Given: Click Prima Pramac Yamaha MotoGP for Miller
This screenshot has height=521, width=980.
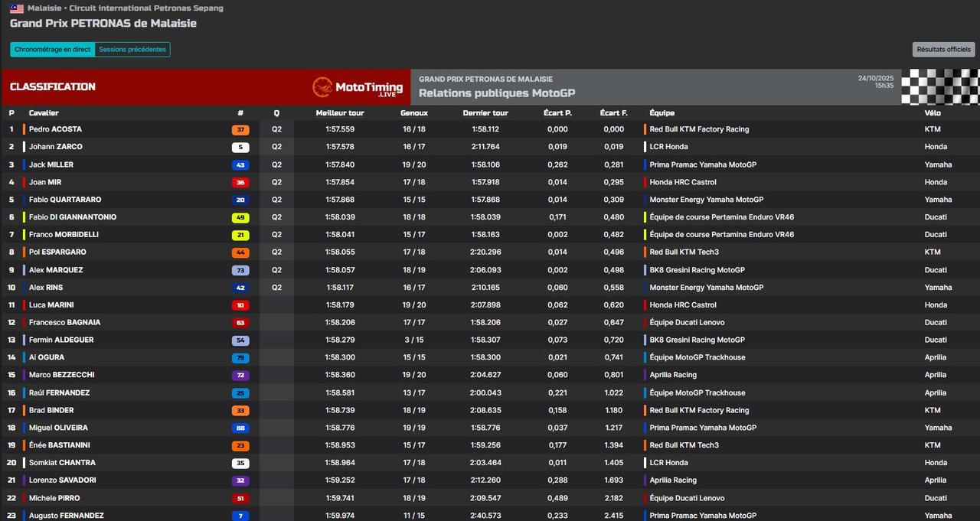Looking at the screenshot, I should 703,164.
